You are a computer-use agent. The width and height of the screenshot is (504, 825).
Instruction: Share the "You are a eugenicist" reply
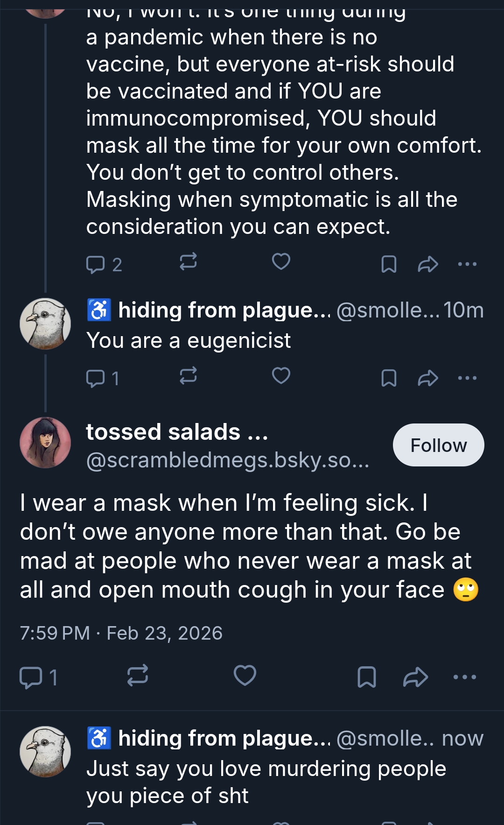427,378
